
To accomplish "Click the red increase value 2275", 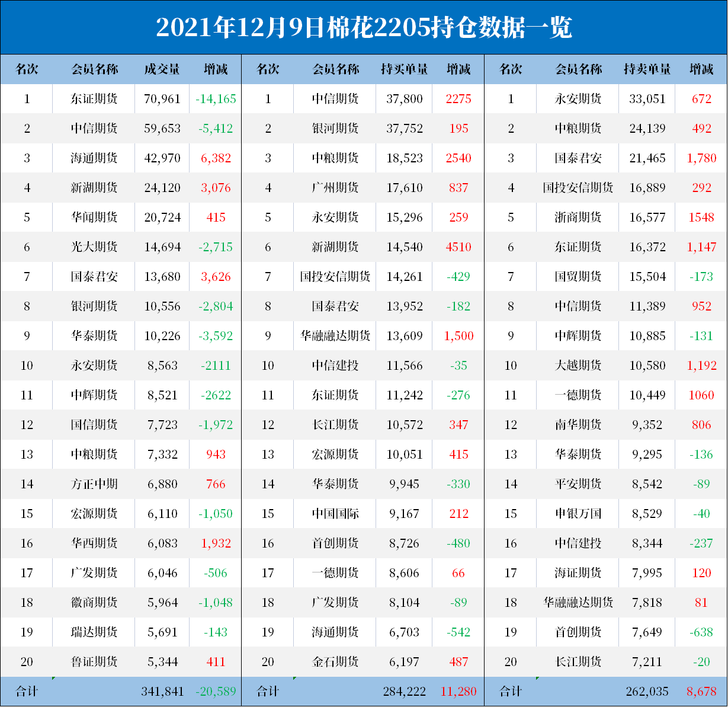I will coord(458,99).
